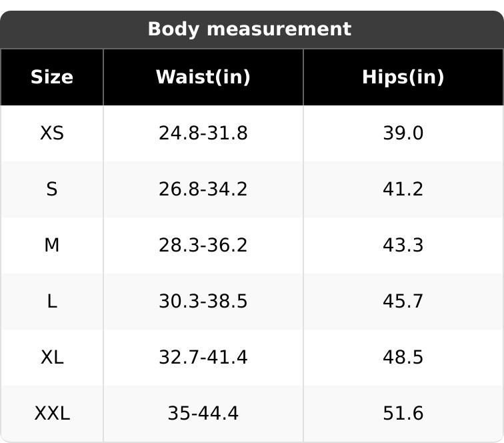
Task: Click the Body measurement title header
Action: point(249,29)
